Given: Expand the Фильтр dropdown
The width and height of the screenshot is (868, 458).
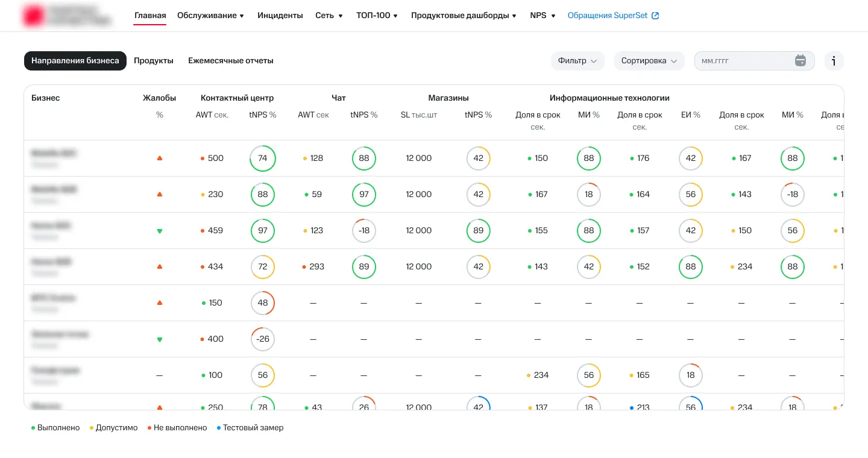Looking at the screenshot, I should coord(577,61).
